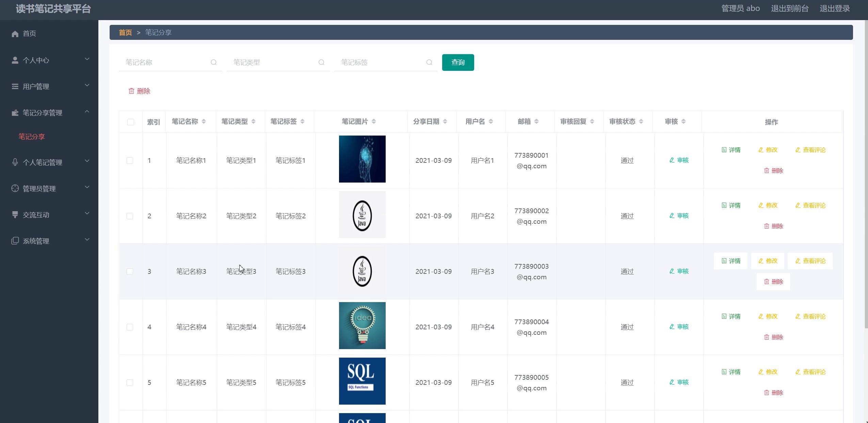Check the checkbox for row 2
The image size is (868, 423).
coord(130,216)
